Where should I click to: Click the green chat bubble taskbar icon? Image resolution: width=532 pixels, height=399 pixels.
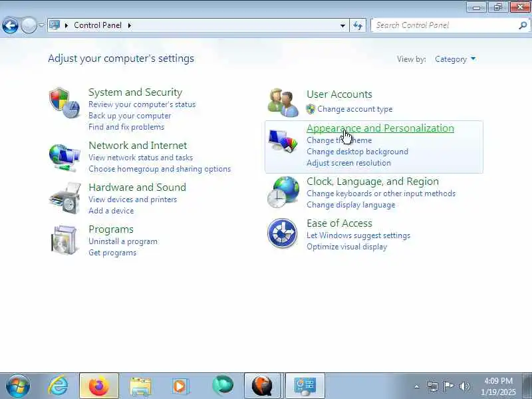[x=223, y=386]
